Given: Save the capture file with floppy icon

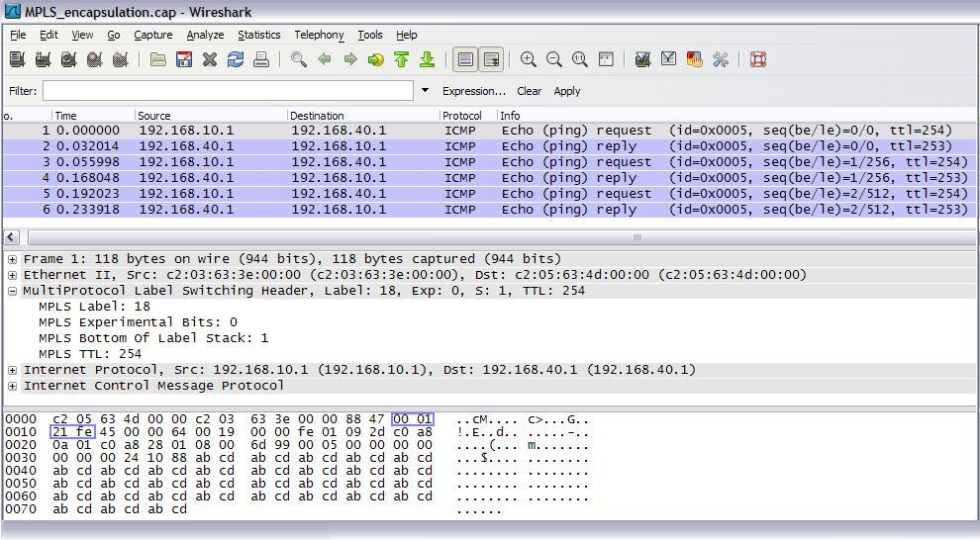Looking at the screenshot, I should (184, 59).
